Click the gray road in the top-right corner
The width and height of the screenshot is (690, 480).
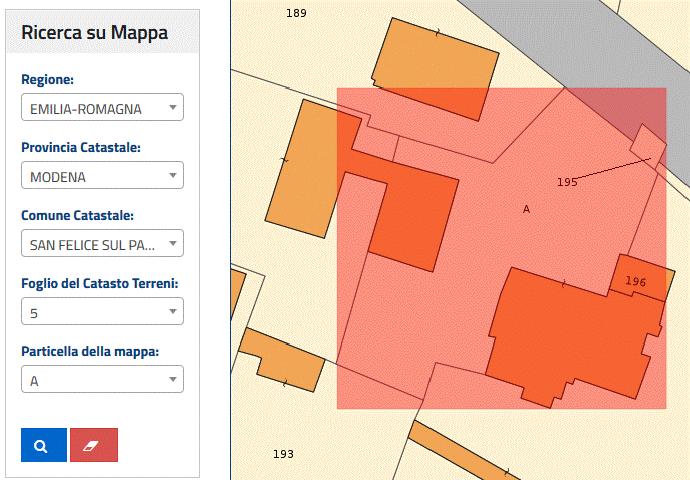pyautogui.click(x=600, y=40)
